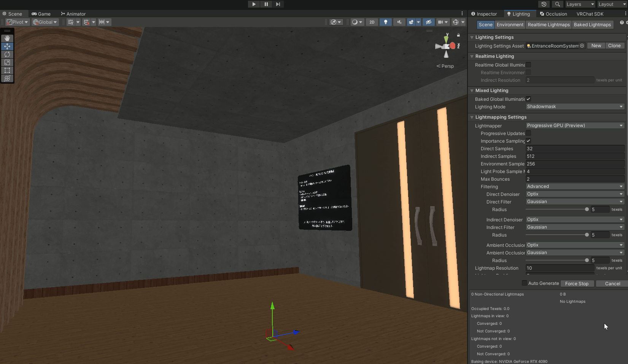Screen dimensions: 628x364
Task: Click the Direct Filter Radius slider
Action: pyautogui.click(x=557, y=210)
